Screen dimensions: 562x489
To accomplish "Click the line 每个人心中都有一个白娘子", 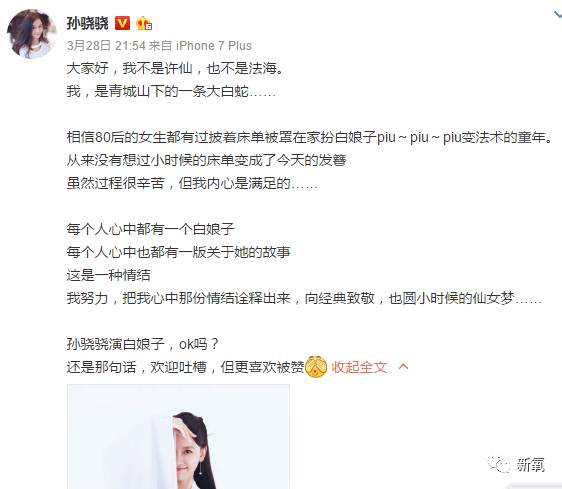I will [151, 229].
